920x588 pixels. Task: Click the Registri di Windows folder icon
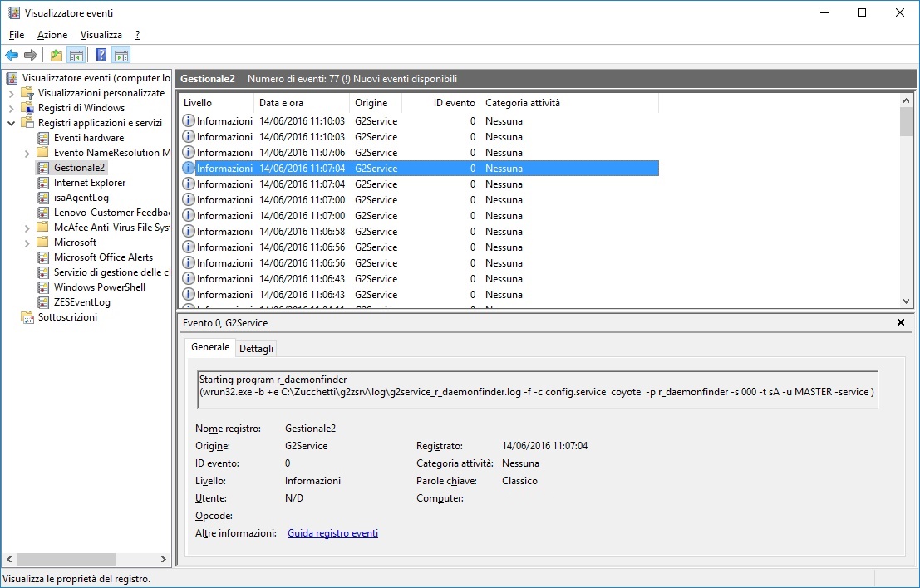click(27, 108)
